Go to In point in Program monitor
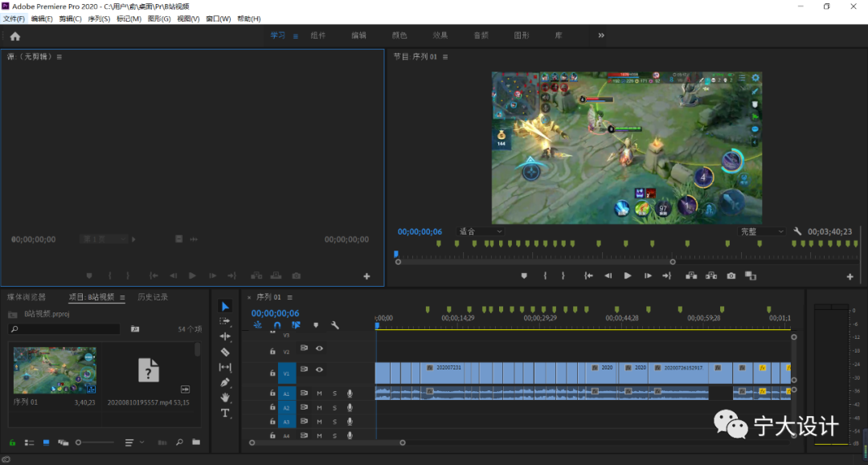Image resolution: width=868 pixels, height=465 pixels. (x=588, y=276)
